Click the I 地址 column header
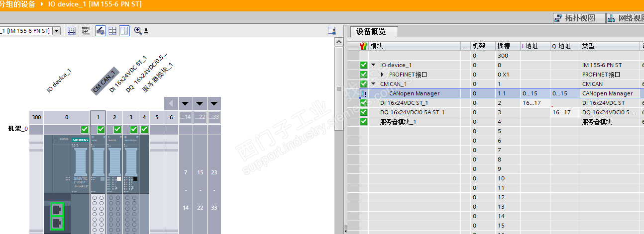The height and width of the screenshot is (234, 644). click(535, 46)
